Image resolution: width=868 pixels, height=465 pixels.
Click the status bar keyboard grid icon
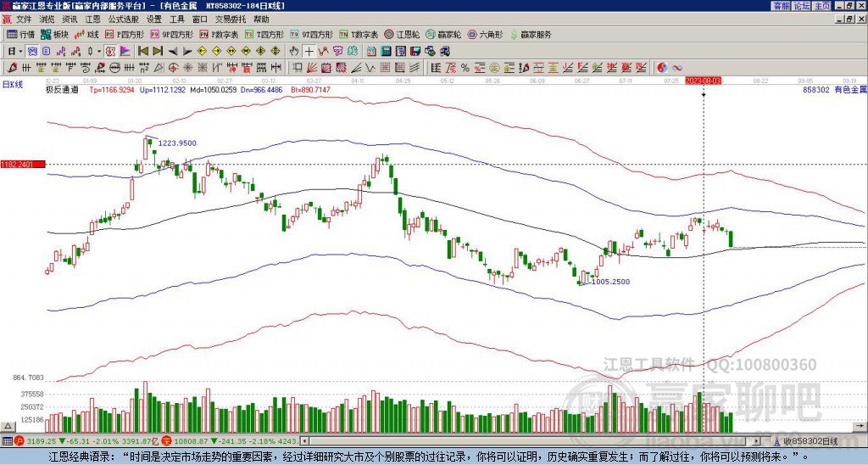tap(7, 441)
